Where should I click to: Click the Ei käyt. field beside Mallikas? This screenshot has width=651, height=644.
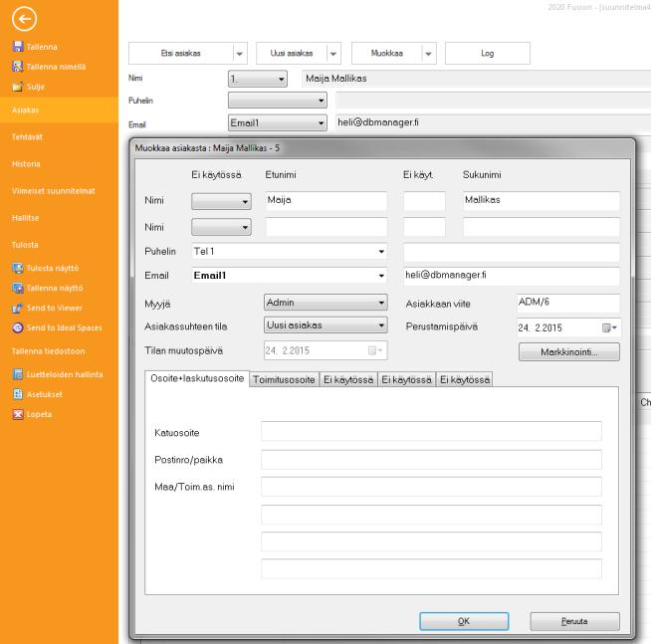424,201
